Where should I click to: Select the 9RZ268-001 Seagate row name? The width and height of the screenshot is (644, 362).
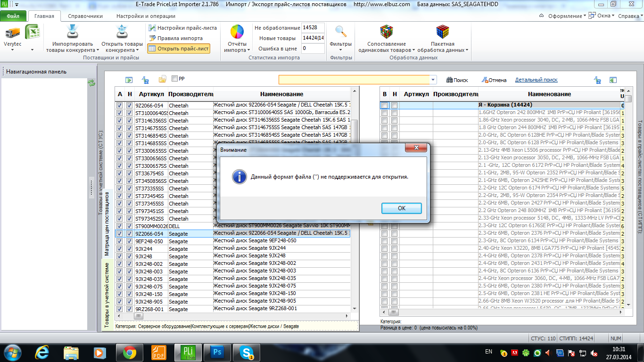coord(281,309)
